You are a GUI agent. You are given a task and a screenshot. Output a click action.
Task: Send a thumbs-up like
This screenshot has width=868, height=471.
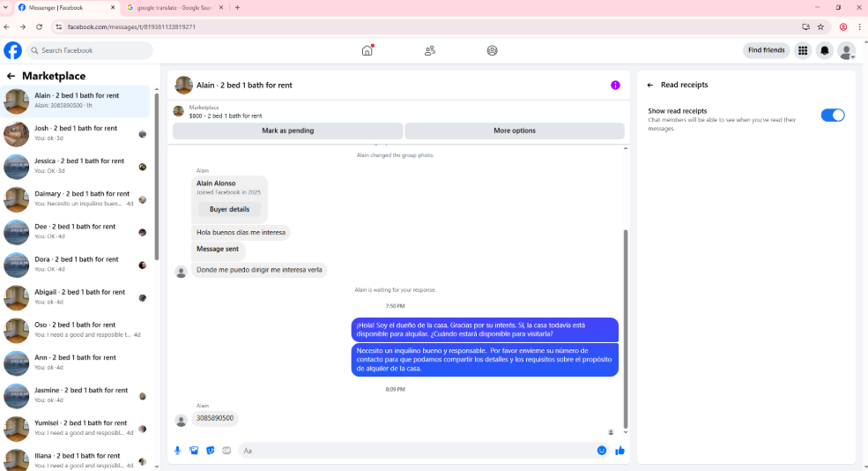tap(619, 451)
